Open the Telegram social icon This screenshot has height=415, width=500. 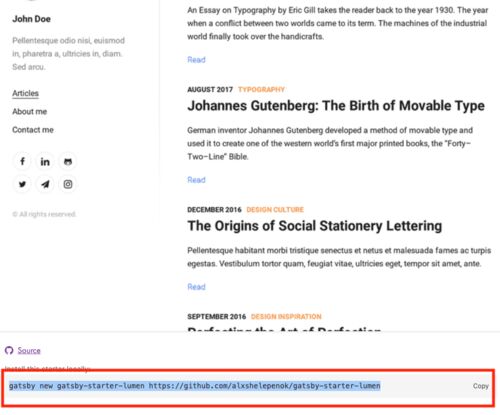[x=45, y=184]
